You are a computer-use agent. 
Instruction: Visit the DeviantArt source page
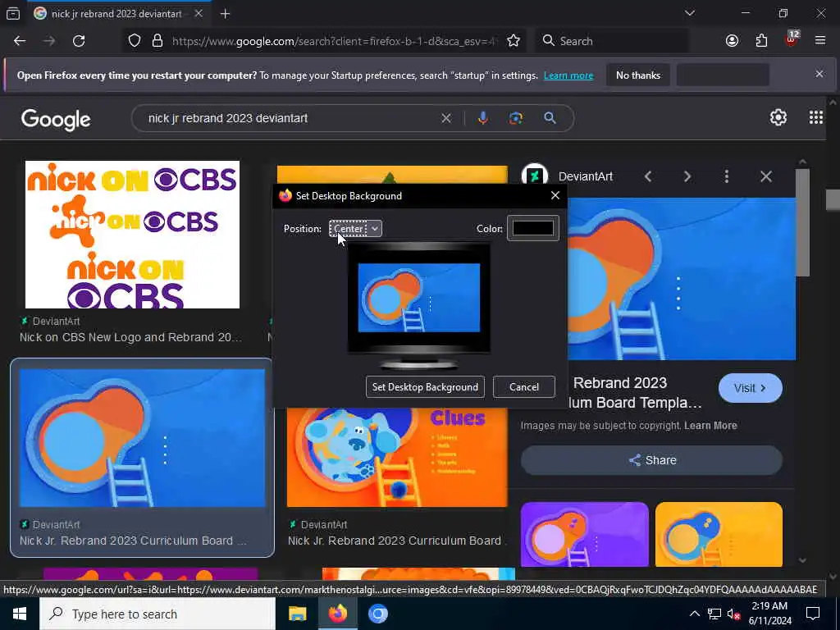tap(750, 388)
